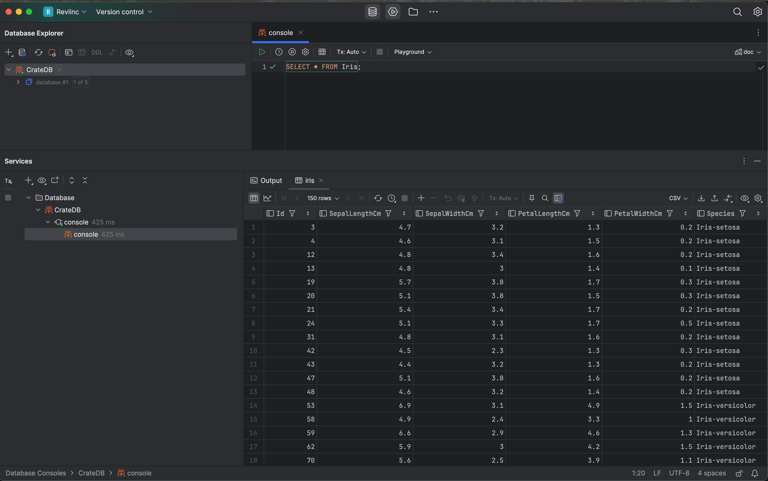This screenshot has height=481, width=768.
Task: Open the doc schema dropdown
Action: coord(748,52)
